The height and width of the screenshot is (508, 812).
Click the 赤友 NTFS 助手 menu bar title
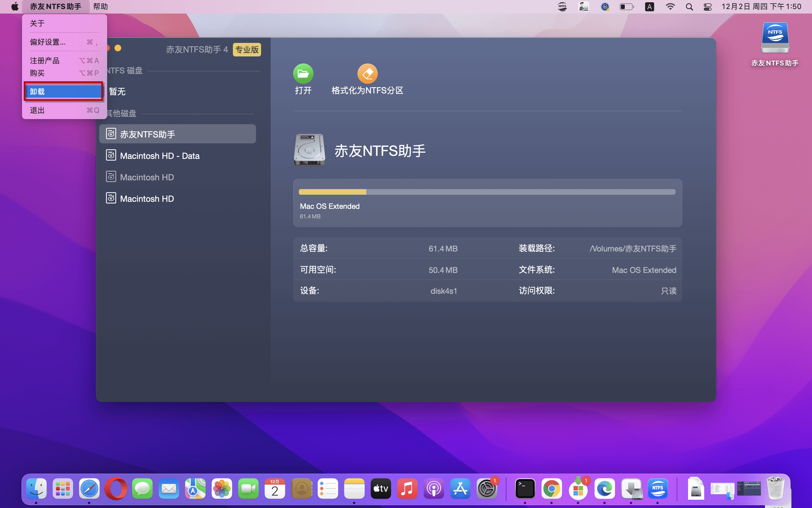(x=56, y=7)
